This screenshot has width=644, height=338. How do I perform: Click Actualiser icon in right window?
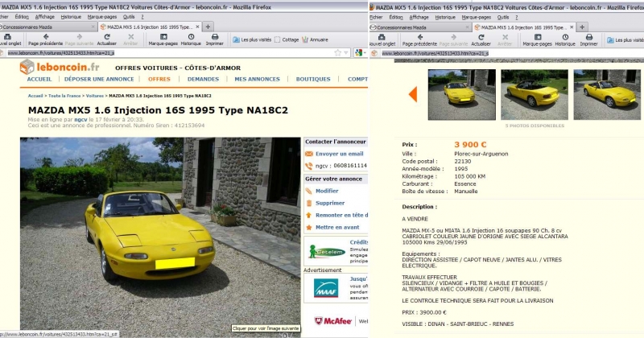[481, 37]
